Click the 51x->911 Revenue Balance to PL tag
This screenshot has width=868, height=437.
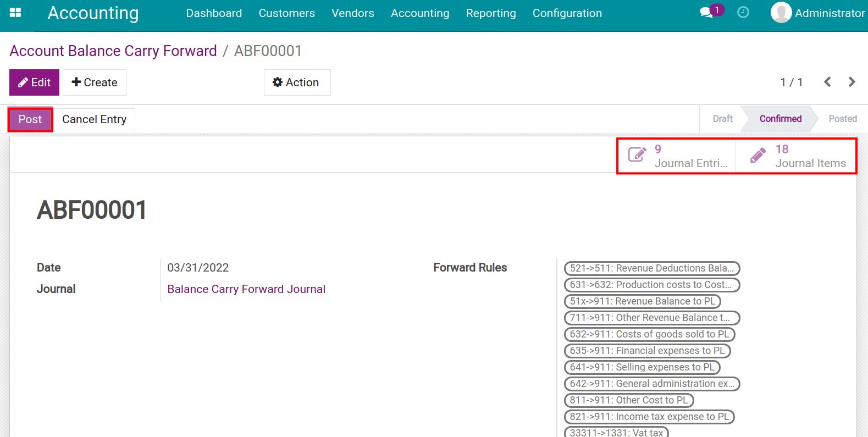coord(643,301)
